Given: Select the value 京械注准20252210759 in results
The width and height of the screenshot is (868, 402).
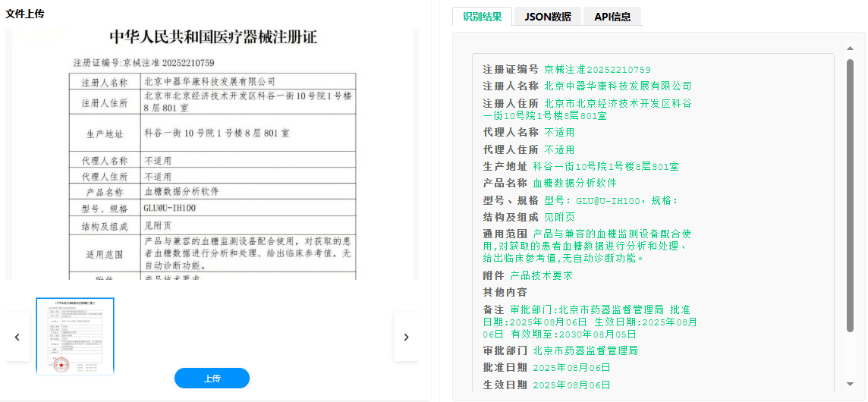Looking at the screenshot, I should point(597,69).
